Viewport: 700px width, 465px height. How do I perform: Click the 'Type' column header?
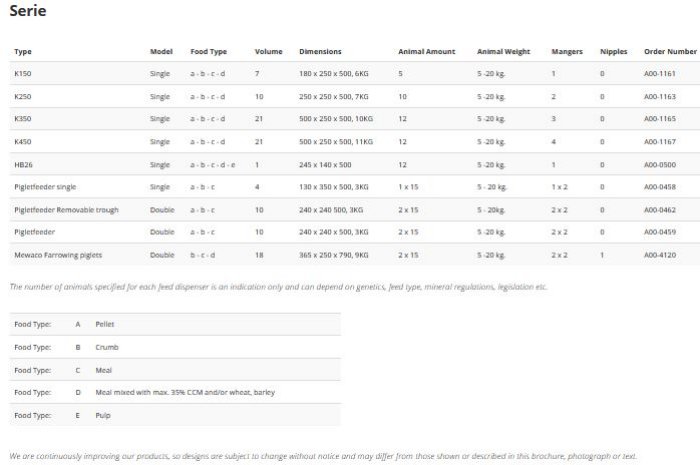(x=23, y=51)
